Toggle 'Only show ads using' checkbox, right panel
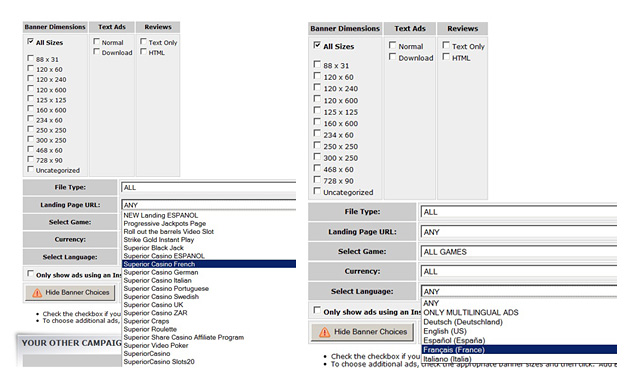 (x=317, y=310)
